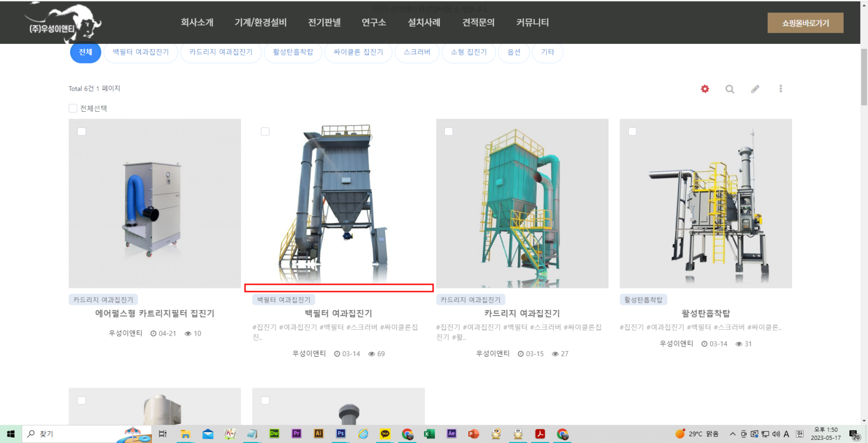This screenshot has height=443, width=868.
Task: Select the 옵션 category tab
Action: click(x=514, y=53)
